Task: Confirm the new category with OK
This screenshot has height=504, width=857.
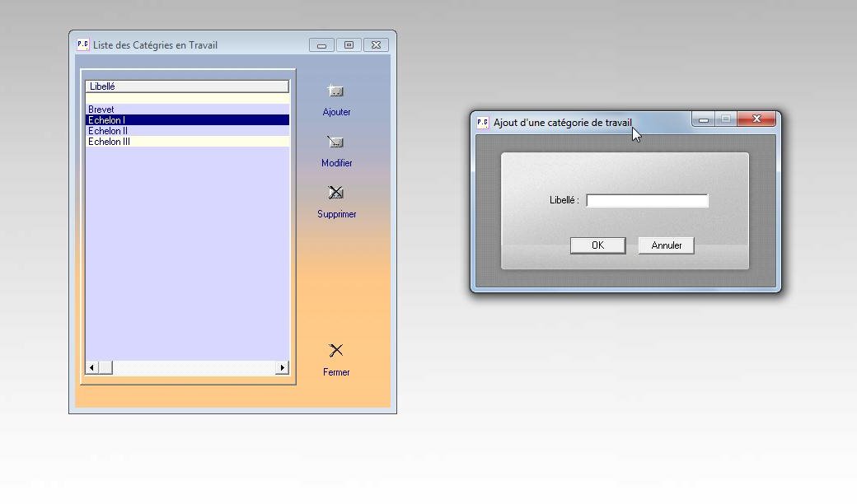Action: pos(597,245)
